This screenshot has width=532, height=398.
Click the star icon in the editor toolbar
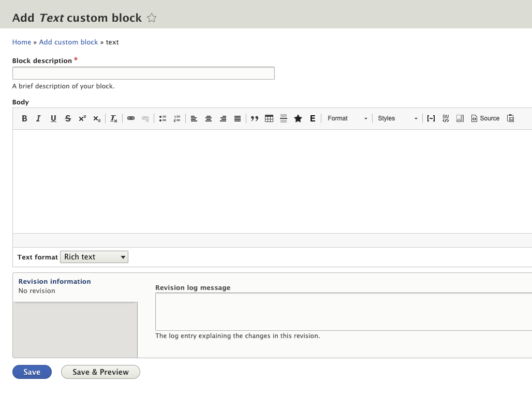click(x=298, y=118)
